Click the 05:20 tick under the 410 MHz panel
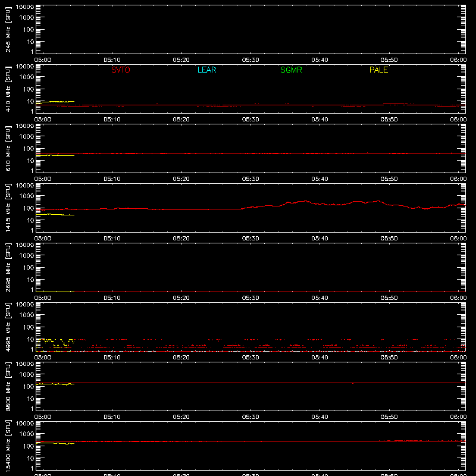The height and width of the screenshot is (476, 476). pyautogui.click(x=181, y=120)
